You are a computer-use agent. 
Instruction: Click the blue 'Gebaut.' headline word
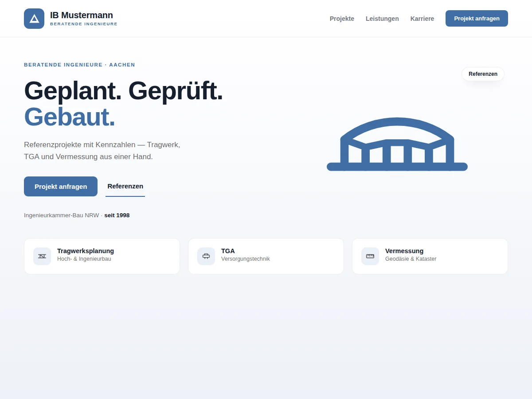(x=70, y=117)
